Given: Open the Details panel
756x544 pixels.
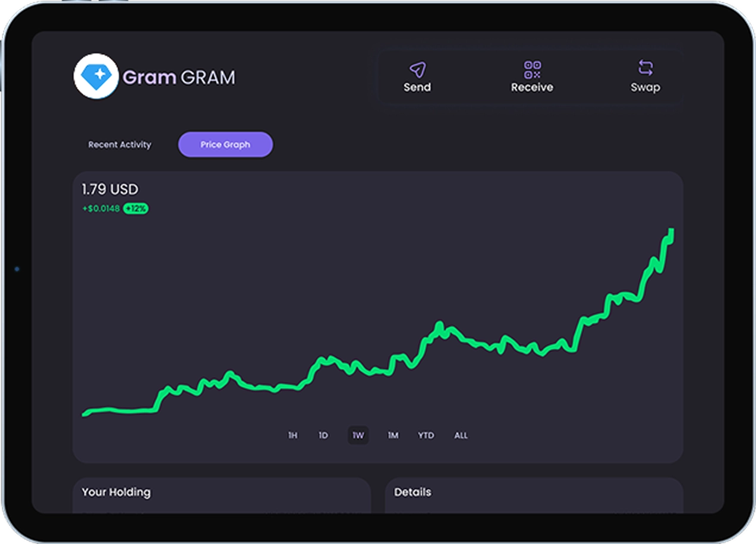Looking at the screenshot, I should pyautogui.click(x=534, y=495).
